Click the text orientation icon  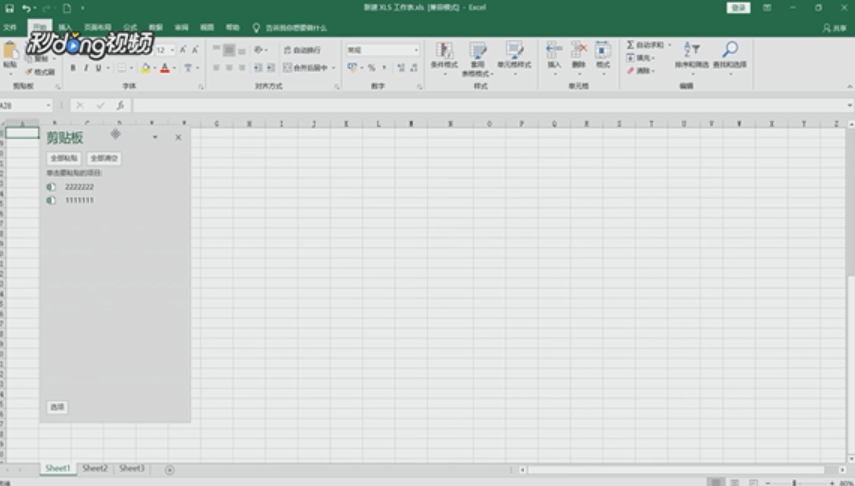click(258, 50)
